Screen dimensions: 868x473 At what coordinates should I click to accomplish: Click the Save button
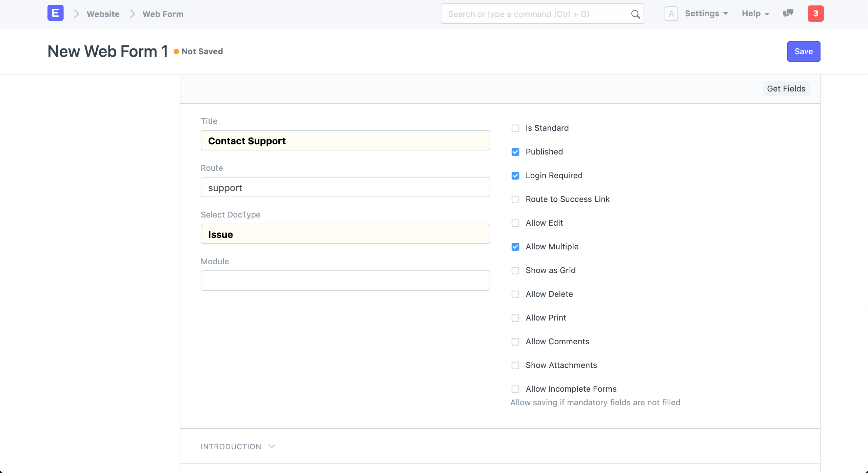pos(803,51)
